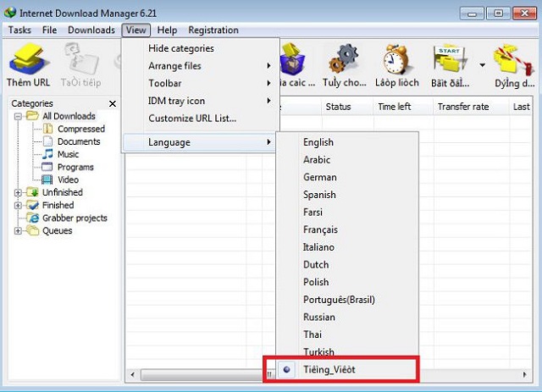Viewport: 542px width, 392px height.
Task: Click the Programs window category icon
Action: 47,167
